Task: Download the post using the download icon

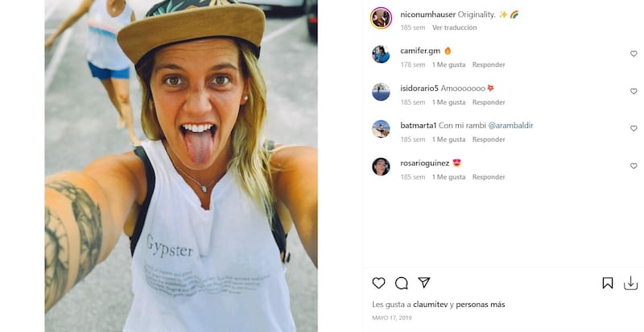Action: (x=630, y=283)
